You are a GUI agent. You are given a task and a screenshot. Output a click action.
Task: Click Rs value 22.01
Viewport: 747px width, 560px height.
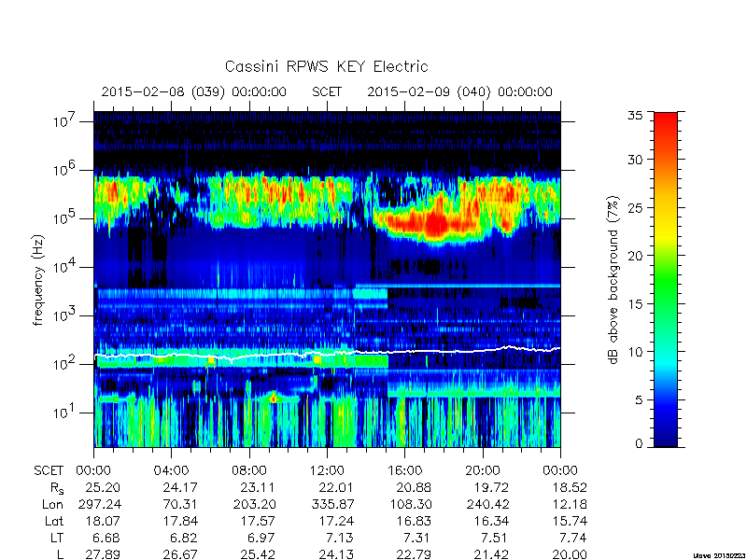[336, 487]
